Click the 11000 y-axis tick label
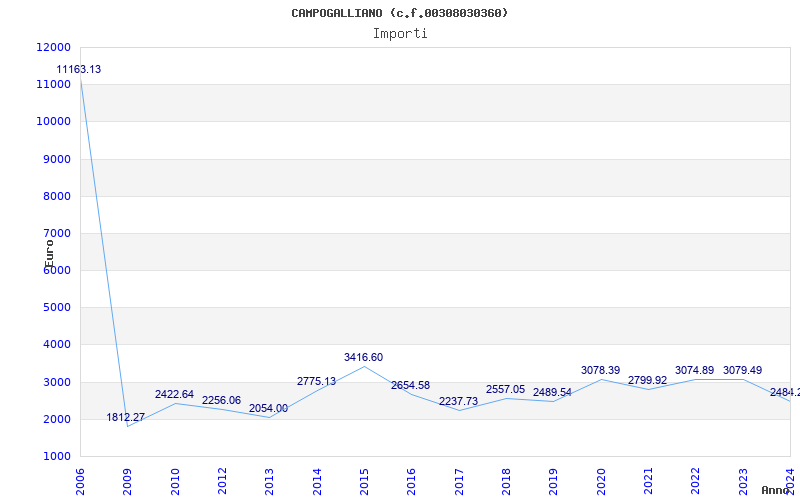The height and width of the screenshot is (500, 800). point(53,84)
